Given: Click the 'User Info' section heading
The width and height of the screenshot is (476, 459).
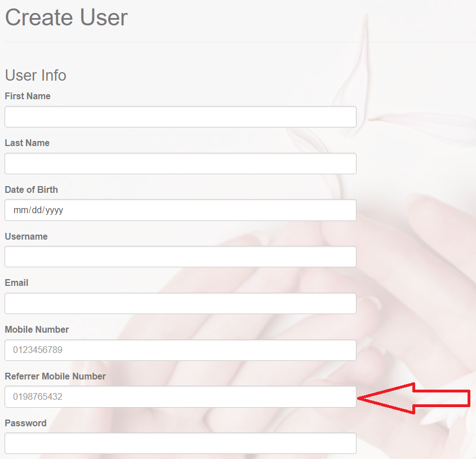Looking at the screenshot, I should (35, 75).
